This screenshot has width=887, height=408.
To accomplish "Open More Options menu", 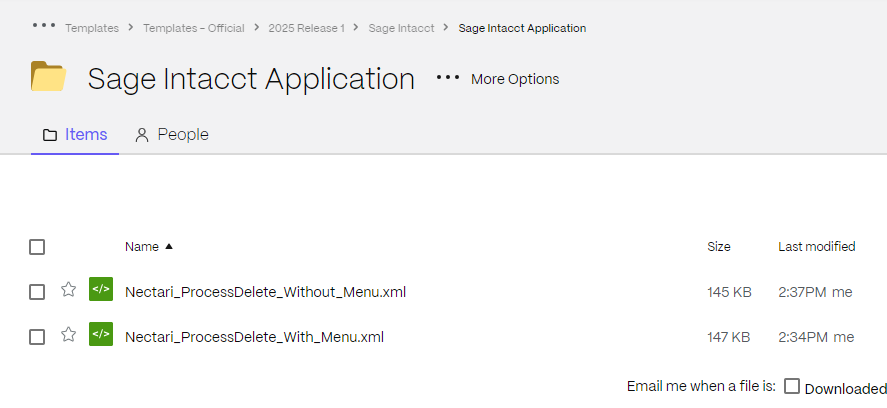I will tap(515, 79).
